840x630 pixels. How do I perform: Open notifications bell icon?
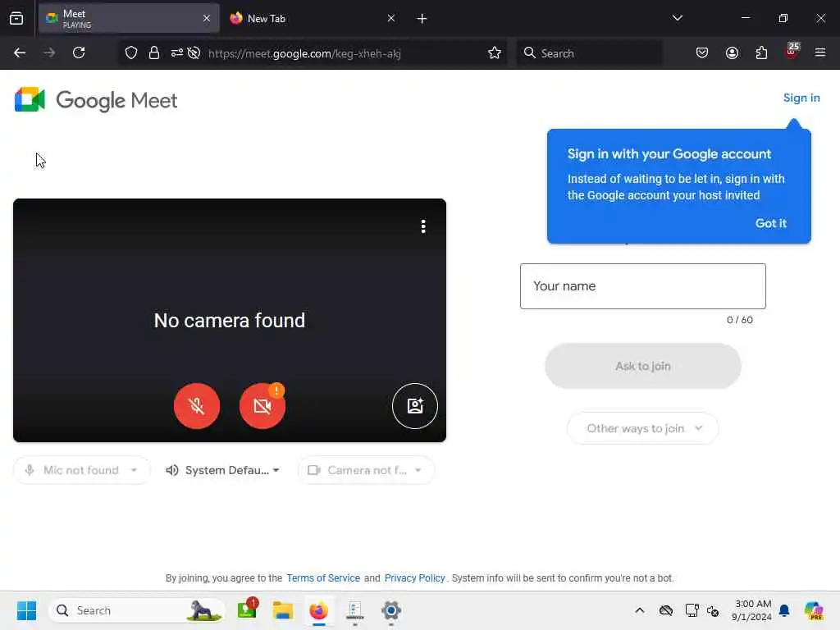pos(784,610)
